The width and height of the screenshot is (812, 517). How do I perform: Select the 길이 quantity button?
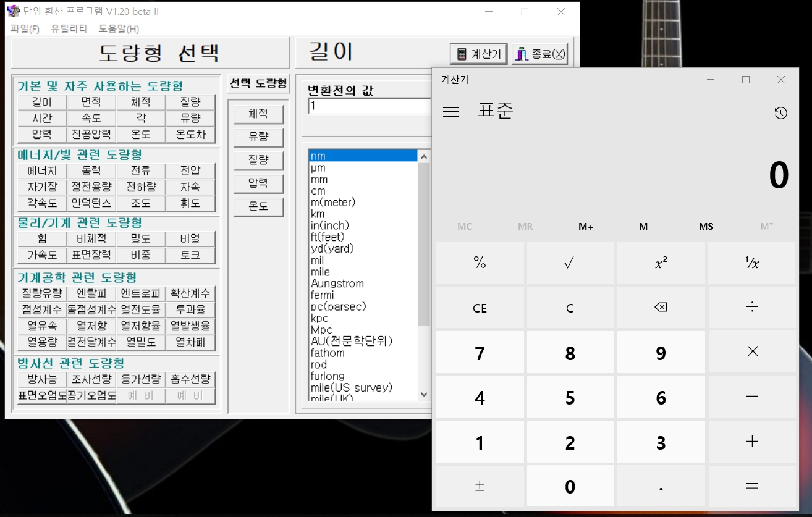(x=42, y=102)
